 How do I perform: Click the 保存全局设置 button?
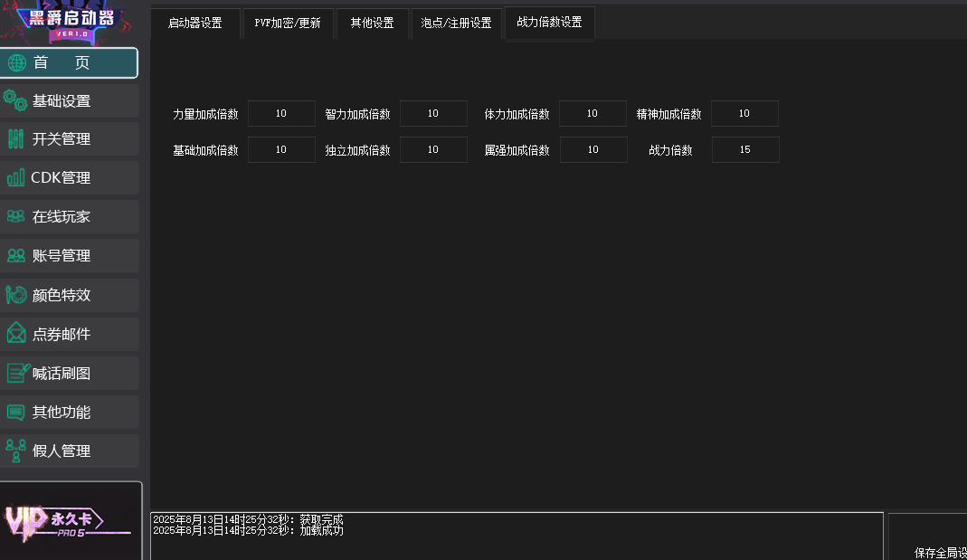[x=940, y=552]
